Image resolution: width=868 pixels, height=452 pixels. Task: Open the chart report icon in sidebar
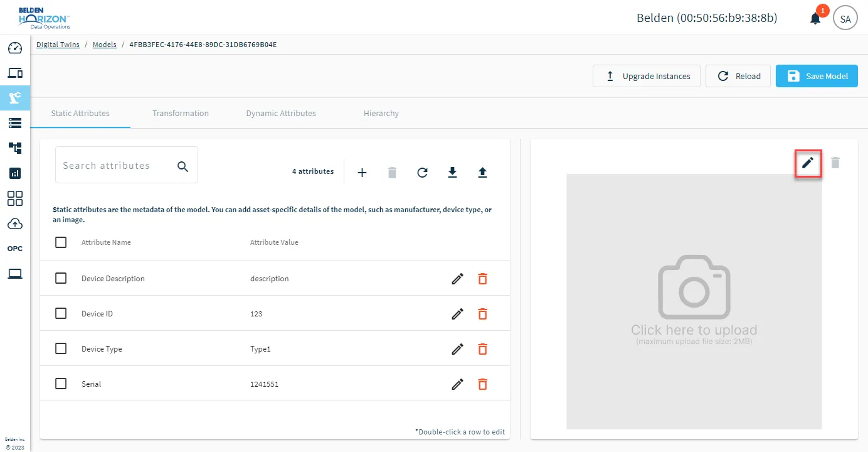point(15,173)
